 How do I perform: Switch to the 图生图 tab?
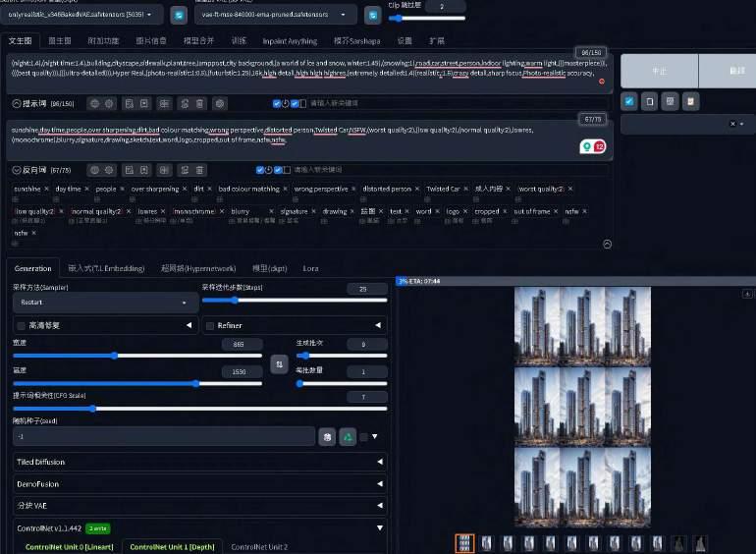pos(60,41)
